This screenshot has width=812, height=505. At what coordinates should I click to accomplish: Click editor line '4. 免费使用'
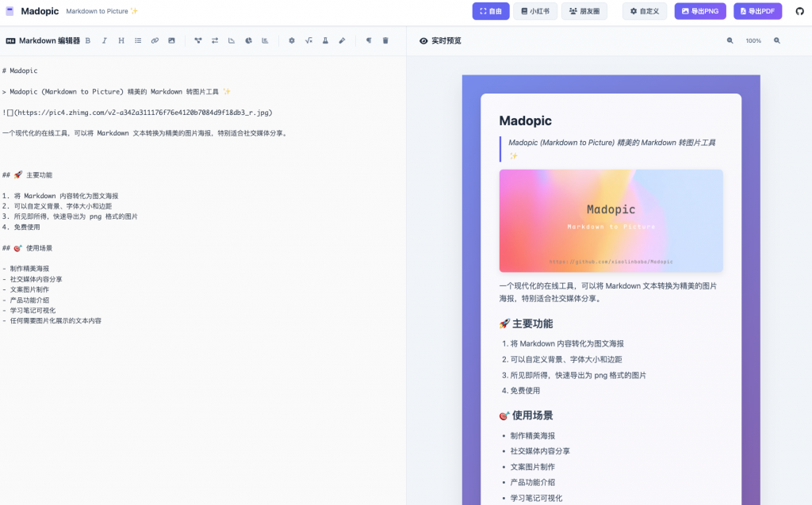21,227
